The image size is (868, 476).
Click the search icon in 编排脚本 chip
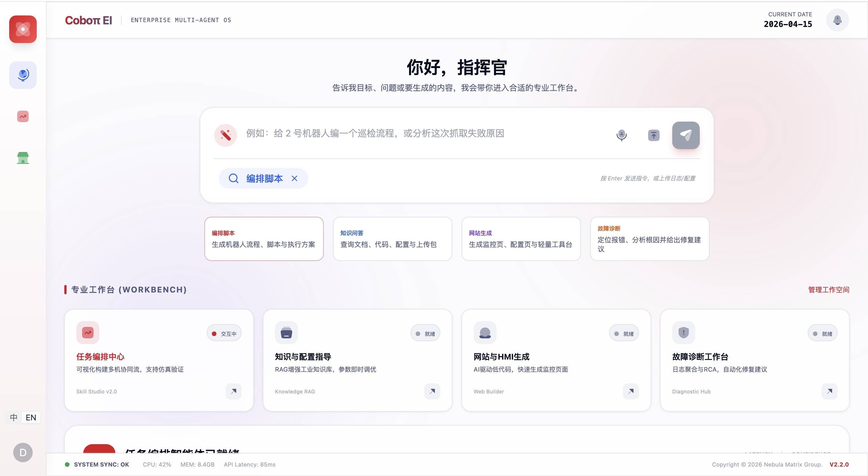234,178
